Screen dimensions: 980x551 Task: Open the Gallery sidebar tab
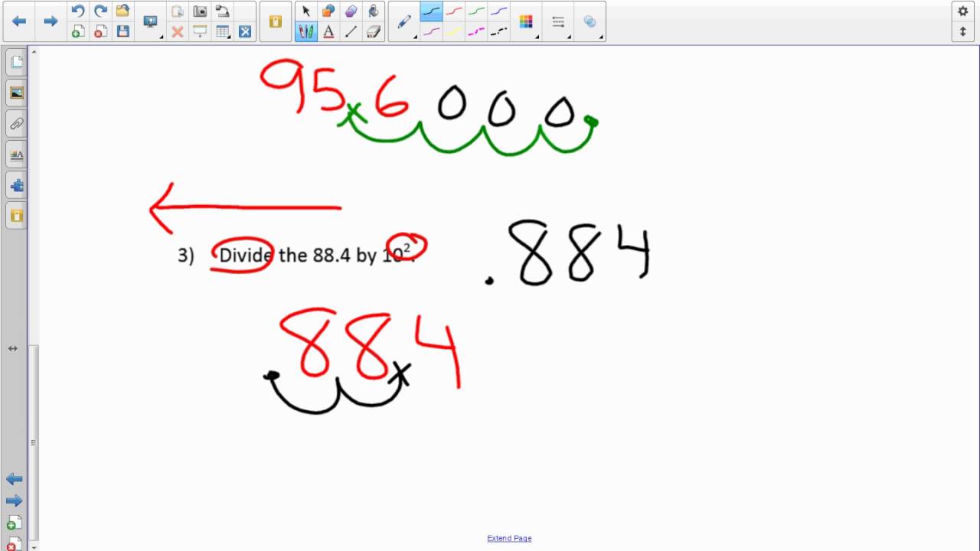tap(16, 93)
